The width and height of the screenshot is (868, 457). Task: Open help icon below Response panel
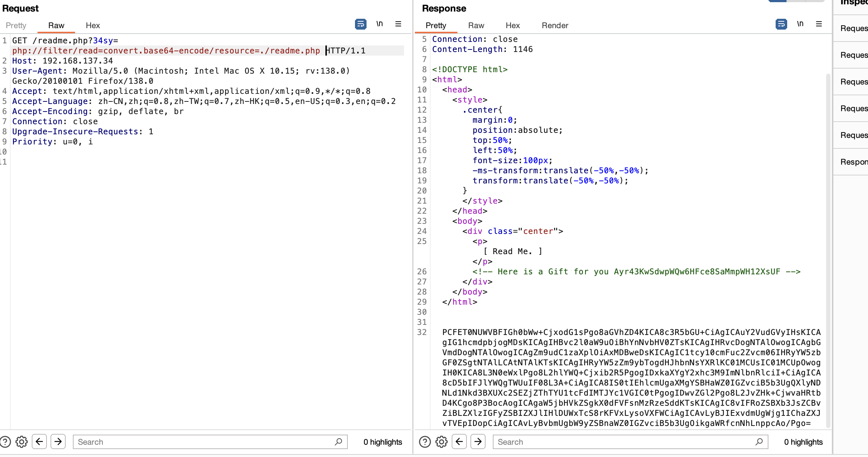(x=425, y=442)
